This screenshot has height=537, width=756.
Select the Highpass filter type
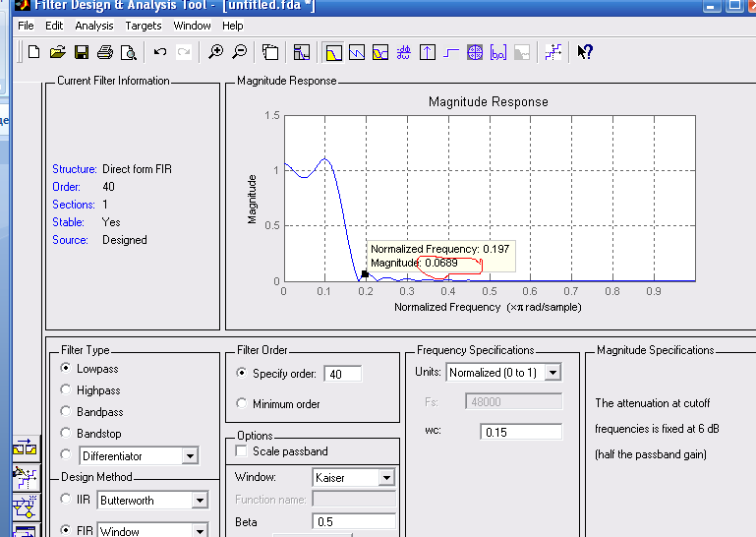[x=66, y=389]
